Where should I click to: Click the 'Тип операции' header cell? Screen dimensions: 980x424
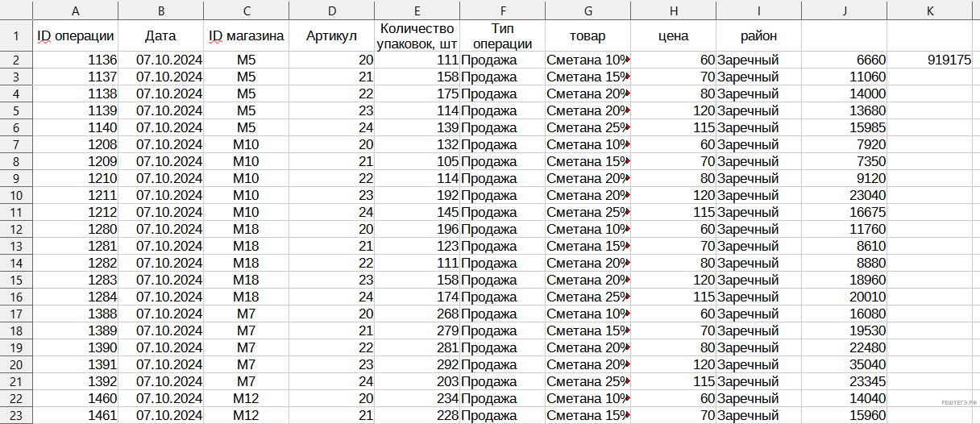502,36
